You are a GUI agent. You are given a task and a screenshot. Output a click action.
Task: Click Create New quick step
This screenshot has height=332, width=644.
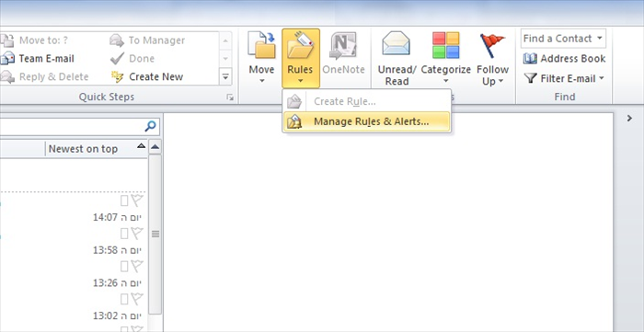tap(147, 76)
